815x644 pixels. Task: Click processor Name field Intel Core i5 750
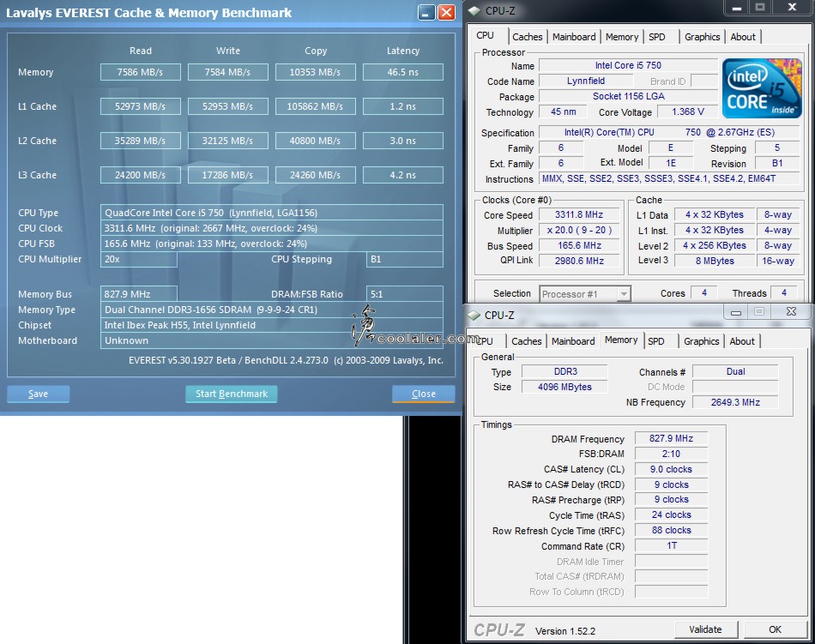[x=628, y=65]
